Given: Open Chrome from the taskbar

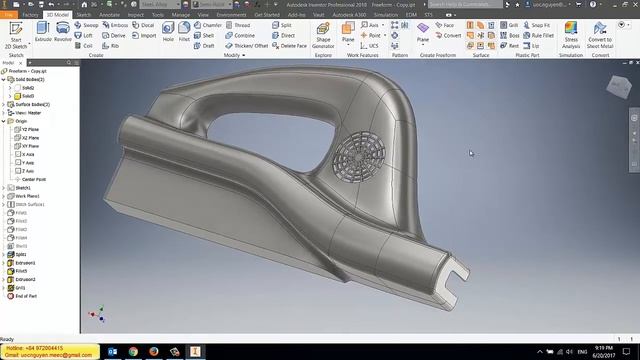Looking at the screenshot, I should 133,351.
